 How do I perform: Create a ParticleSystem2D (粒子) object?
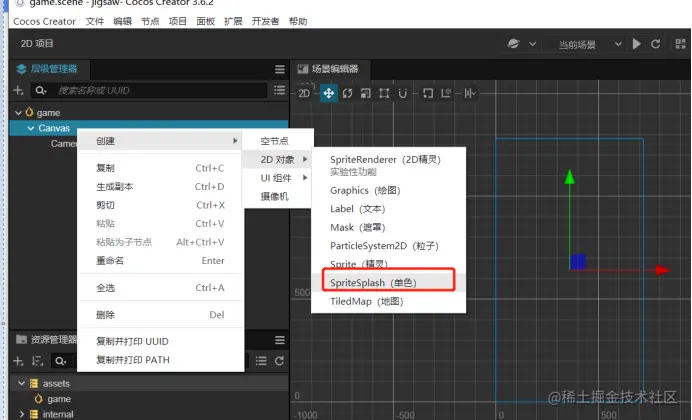point(388,246)
